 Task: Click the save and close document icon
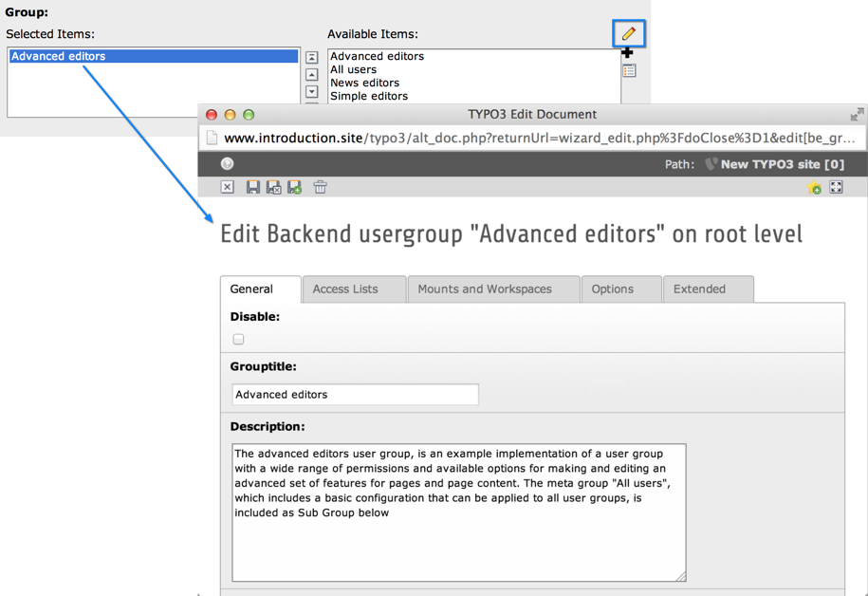click(273, 187)
